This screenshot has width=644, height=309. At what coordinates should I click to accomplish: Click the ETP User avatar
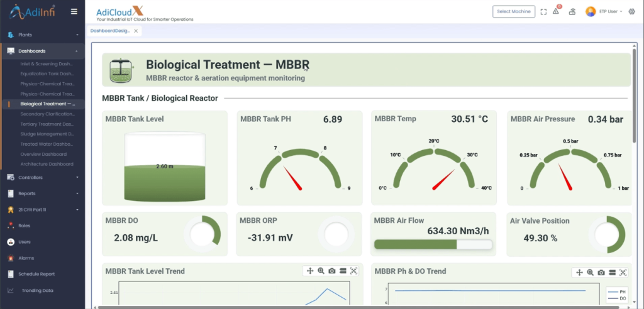(x=591, y=11)
